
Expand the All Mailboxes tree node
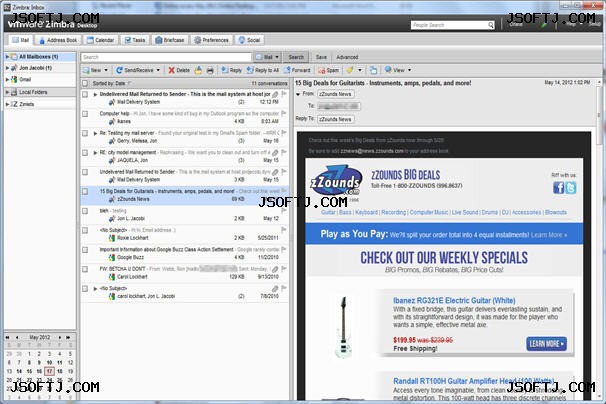click(x=7, y=57)
